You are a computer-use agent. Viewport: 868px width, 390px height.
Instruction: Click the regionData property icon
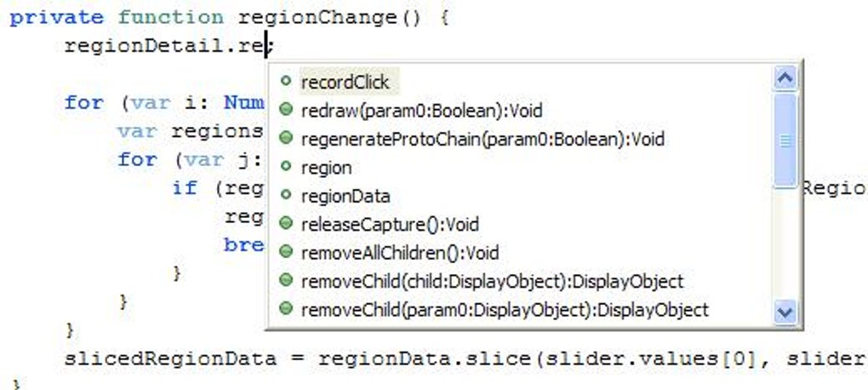286,196
